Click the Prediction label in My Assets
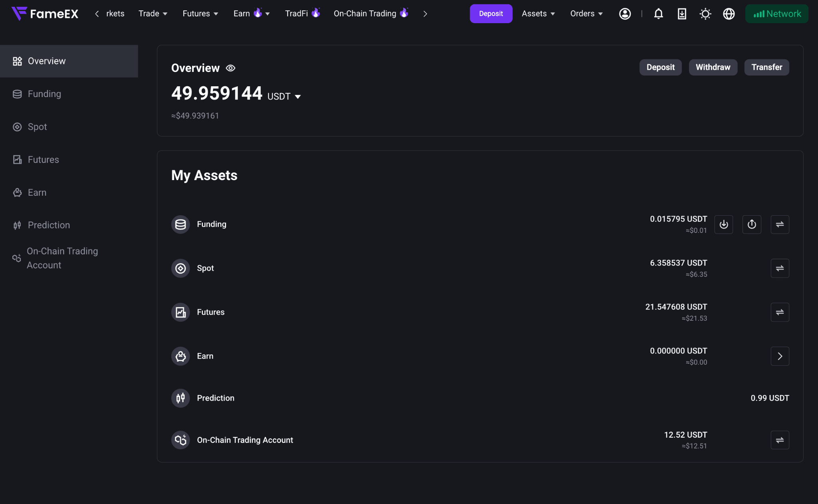The height and width of the screenshot is (504, 818). [216, 398]
